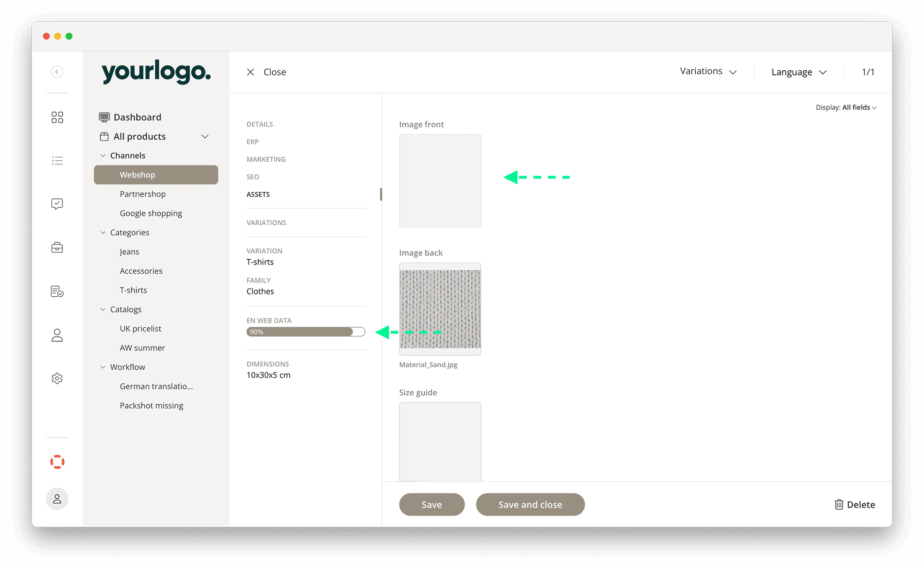Viewport: 924px width, 569px height.
Task: Expand the Variations dropdown in the header
Action: tap(707, 72)
